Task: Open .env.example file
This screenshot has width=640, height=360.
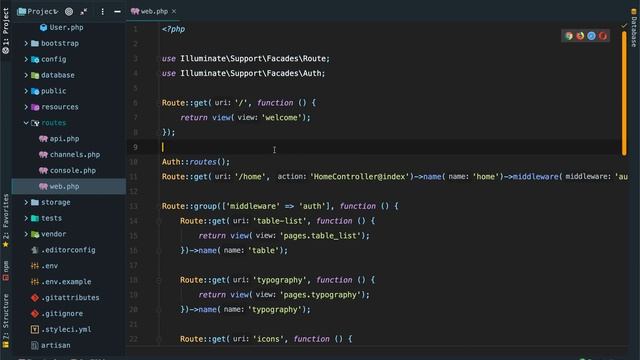Action: [x=66, y=282]
